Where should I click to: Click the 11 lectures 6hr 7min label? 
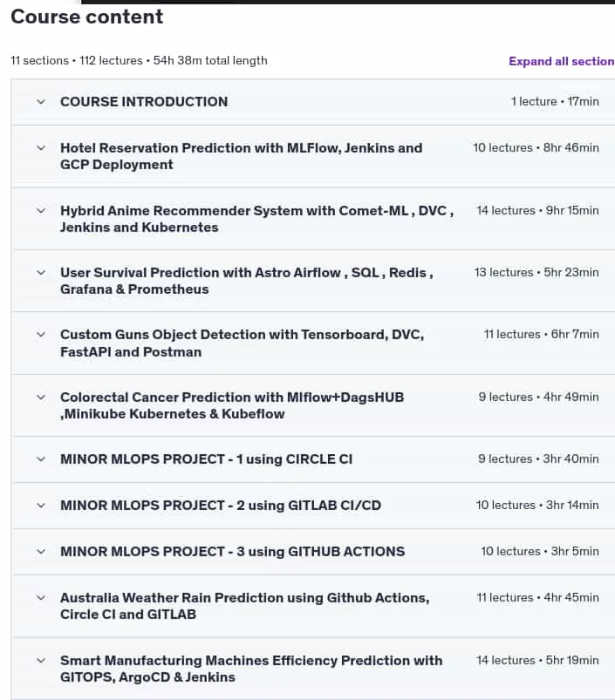coord(542,335)
